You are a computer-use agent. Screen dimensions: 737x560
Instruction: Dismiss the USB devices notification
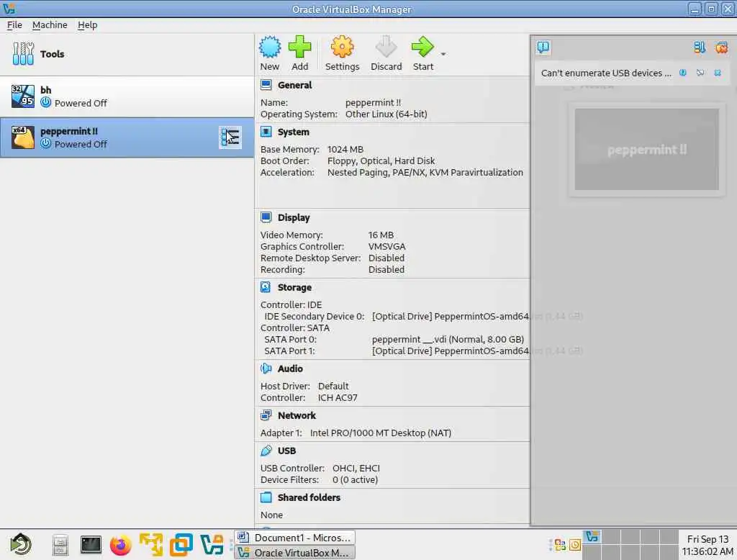(x=718, y=73)
